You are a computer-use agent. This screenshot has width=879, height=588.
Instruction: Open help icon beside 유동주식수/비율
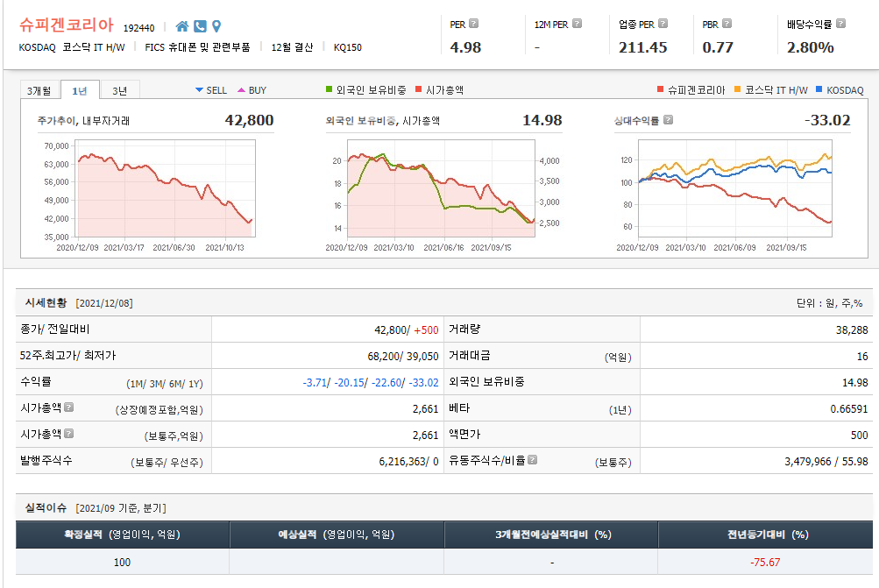click(x=533, y=460)
